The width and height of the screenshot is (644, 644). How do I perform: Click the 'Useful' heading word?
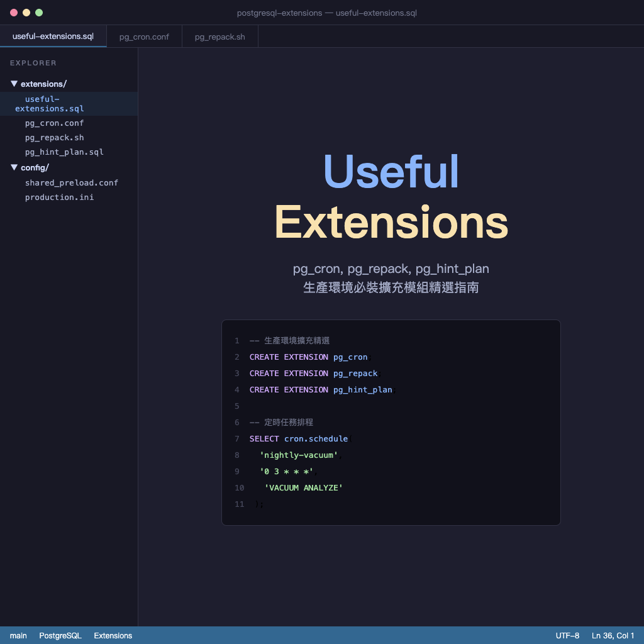tap(391, 171)
